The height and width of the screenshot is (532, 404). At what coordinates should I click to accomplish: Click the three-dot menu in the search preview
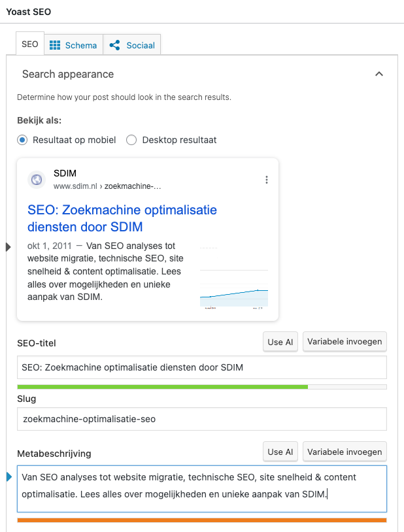[x=267, y=179]
